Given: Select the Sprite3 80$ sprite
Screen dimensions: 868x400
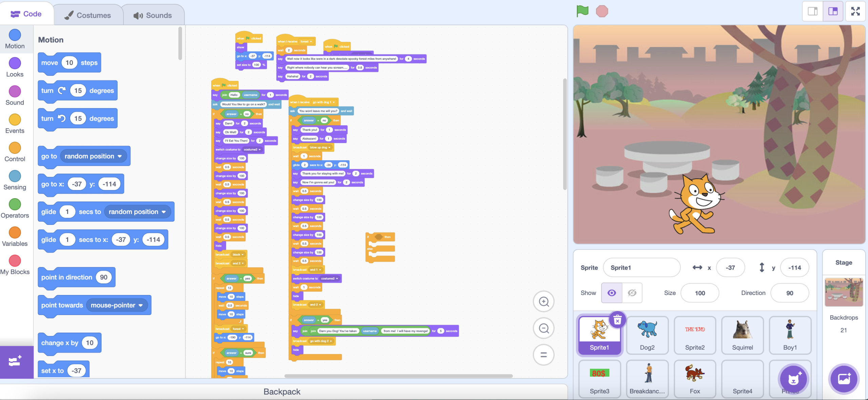Looking at the screenshot, I should pyautogui.click(x=599, y=379).
